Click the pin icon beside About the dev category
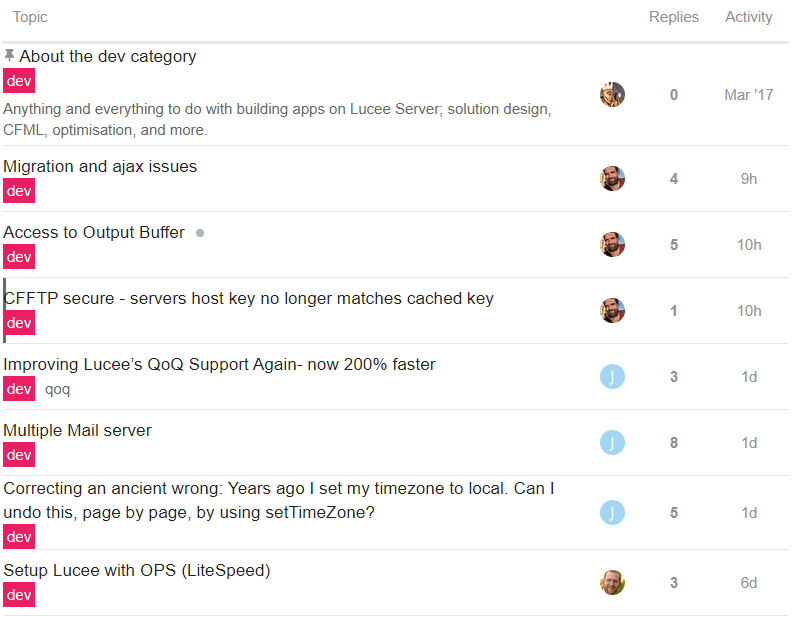 pyautogui.click(x=9, y=55)
